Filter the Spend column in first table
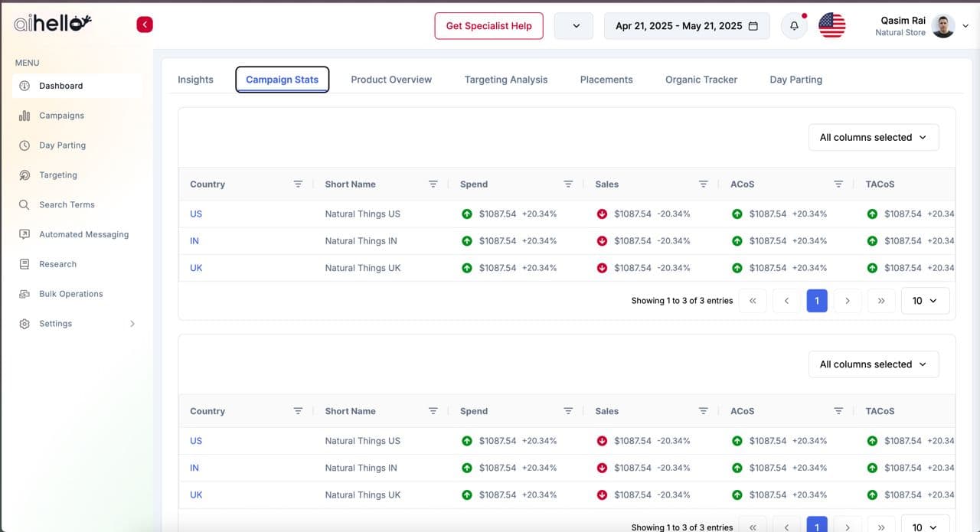Image resolution: width=980 pixels, height=532 pixels. [x=568, y=184]
